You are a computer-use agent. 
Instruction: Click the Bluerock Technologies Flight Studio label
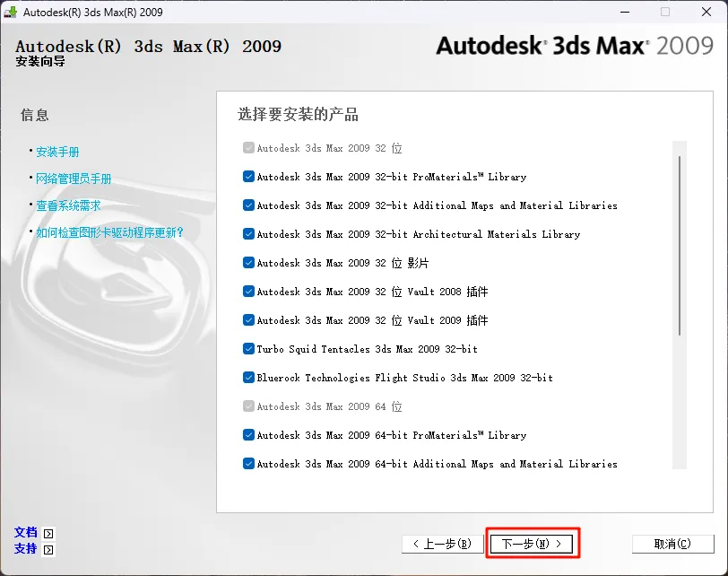[x=405, y=378]
